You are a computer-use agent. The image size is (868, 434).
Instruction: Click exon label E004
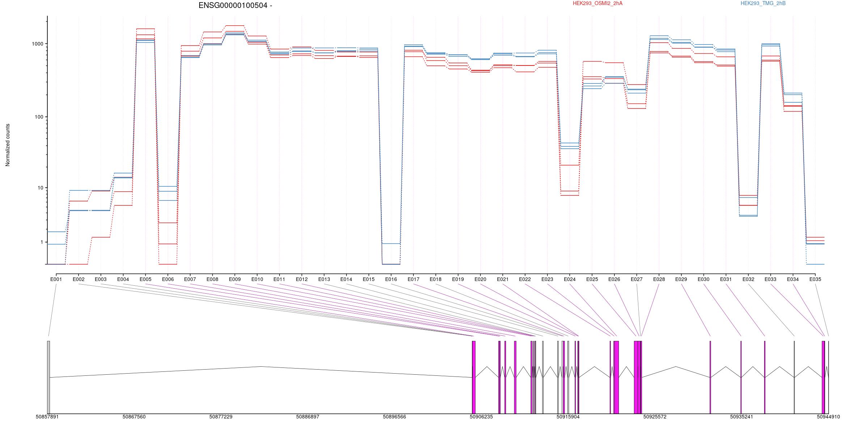(x=123, y=279)
